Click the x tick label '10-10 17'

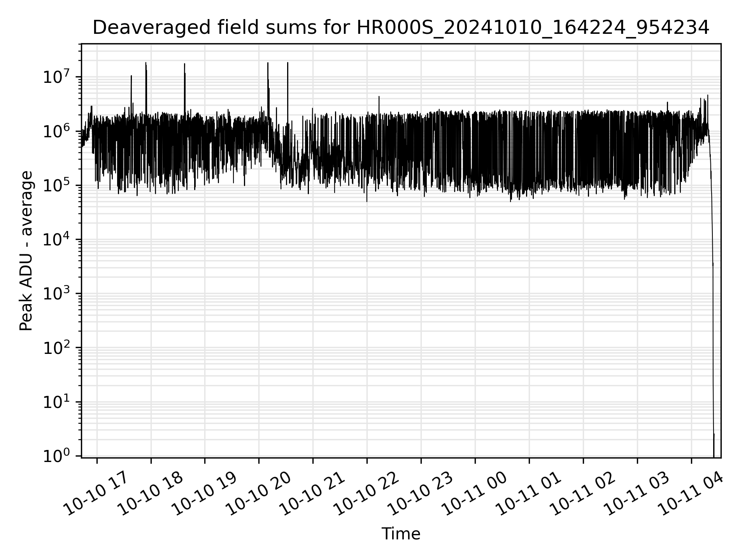pyautogui.click(x=95, y=493)
